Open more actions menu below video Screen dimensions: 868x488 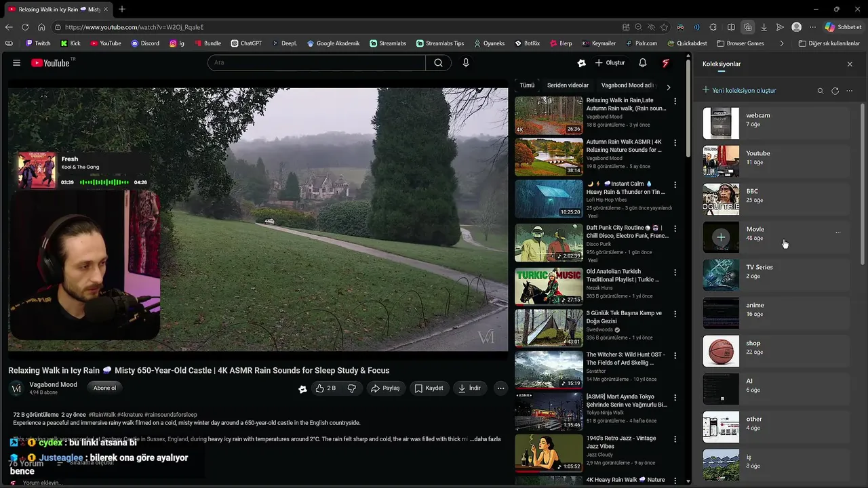pyautogui.click(x=500, y=388)
